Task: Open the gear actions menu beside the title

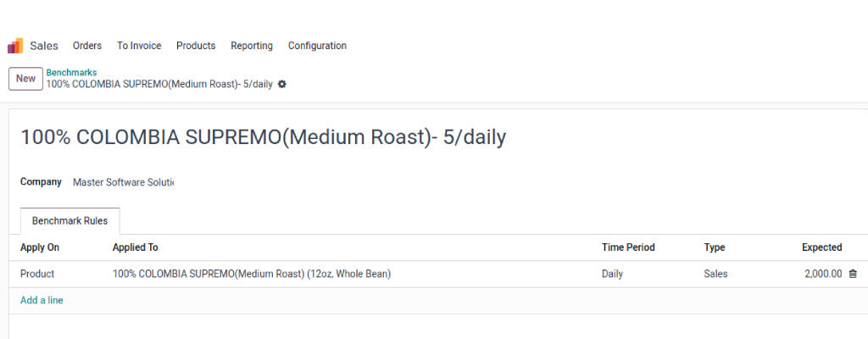Action: 282,84
